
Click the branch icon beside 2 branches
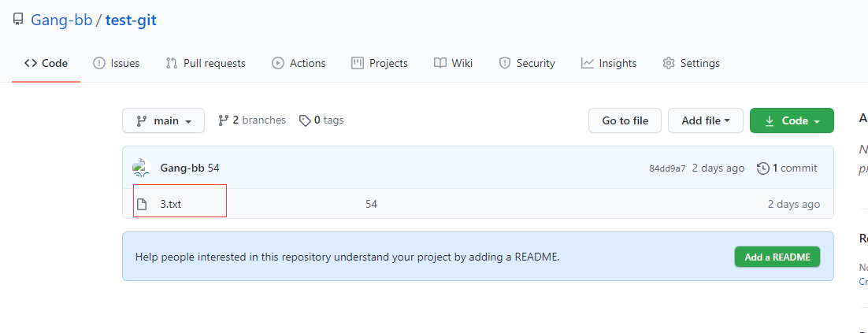pyautogui.click(x=223, y=120)
